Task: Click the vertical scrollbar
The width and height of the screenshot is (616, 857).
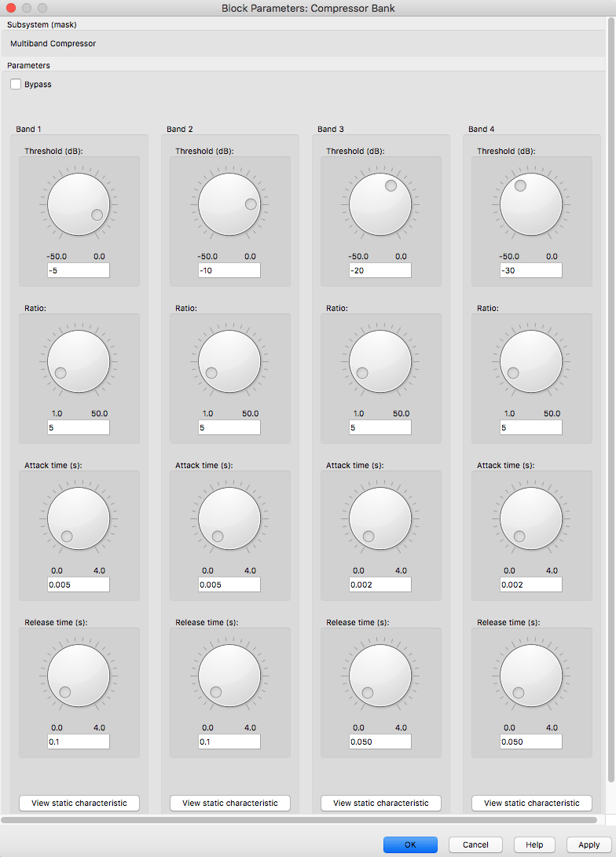Action: click(611, 399)
